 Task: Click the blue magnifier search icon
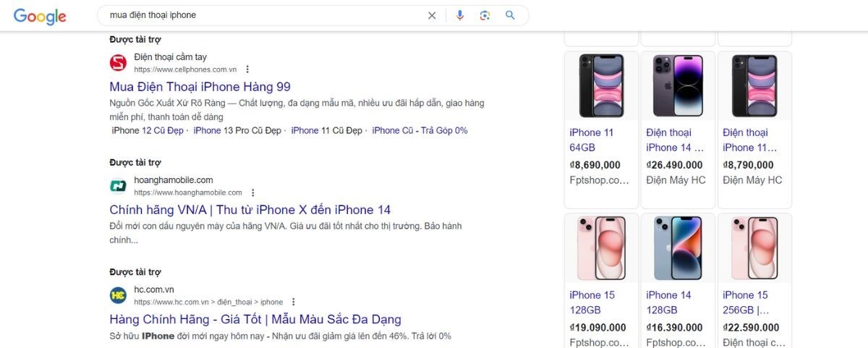coord(510,15)
